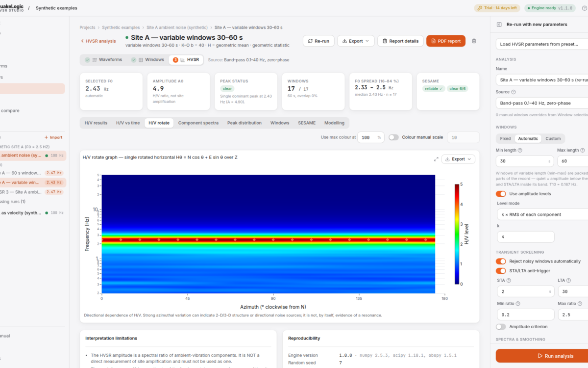Open the Min length help icon

pyautogui.click(x=520, y=150)
